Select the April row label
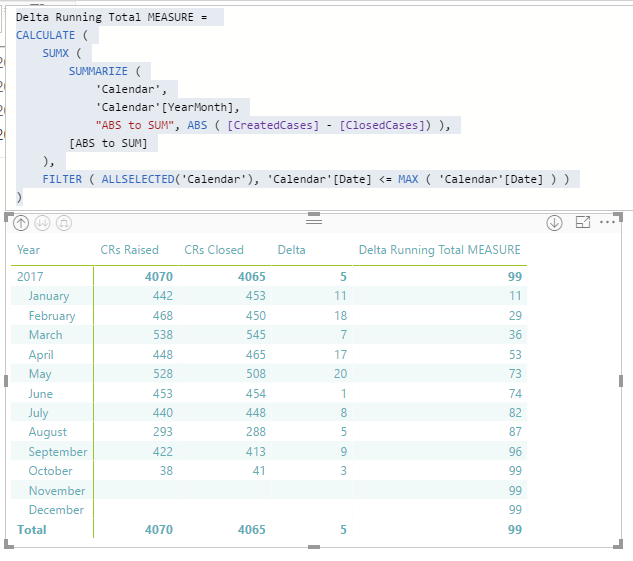 coord(41,355)
